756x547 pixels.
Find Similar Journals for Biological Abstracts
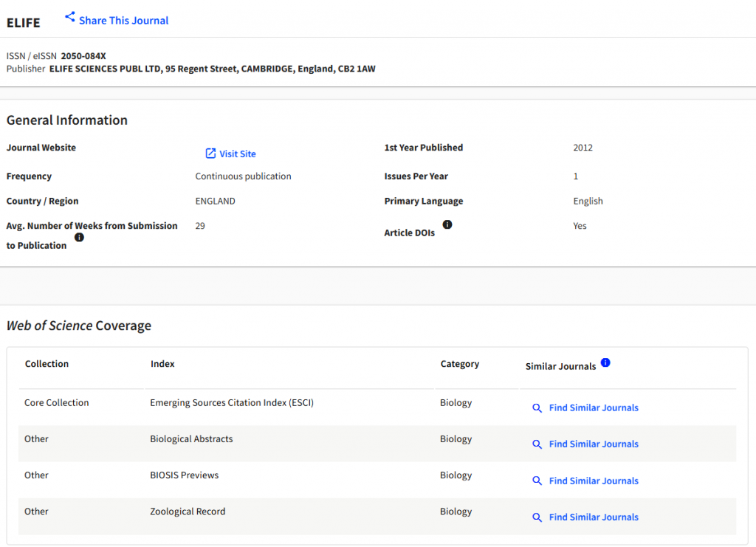click(594, 444)
